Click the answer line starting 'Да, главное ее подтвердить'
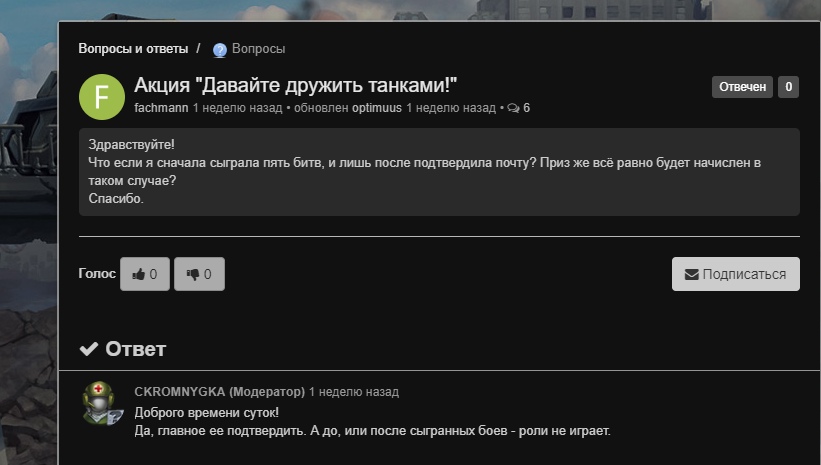Image resolution: width=821 pixels, height=465 pixels. point(372,431)
